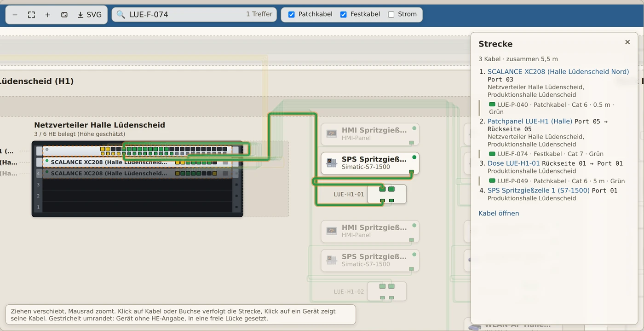Click the toolbar icon left of SVG
Image resolution: width=644 pixels, height=331 pixels.
point(64,15)
